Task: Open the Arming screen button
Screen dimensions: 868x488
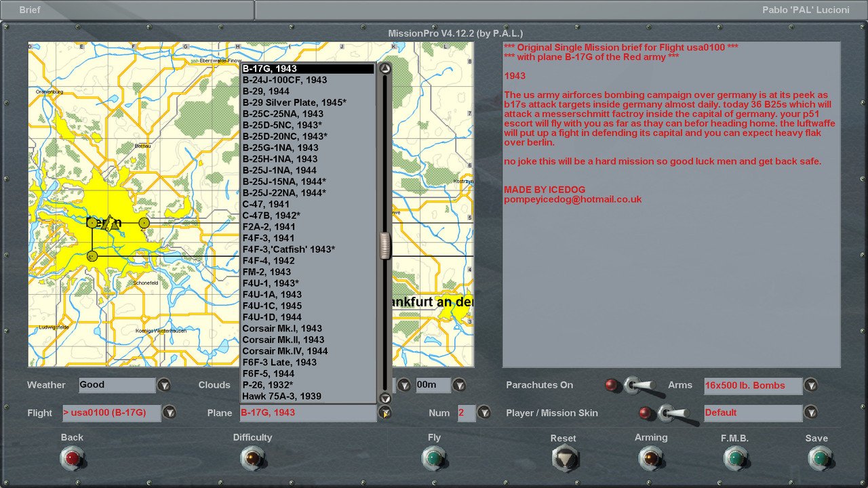Action: pyautogui.click(x=651, y=459)
